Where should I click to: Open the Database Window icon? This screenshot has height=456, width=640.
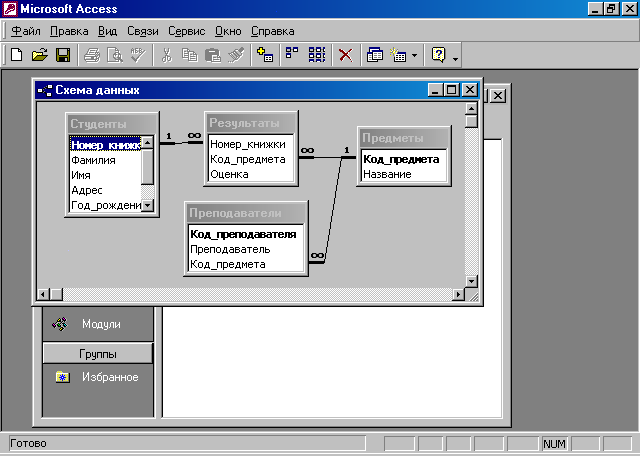pyautogui.click(x=375, y=54)
